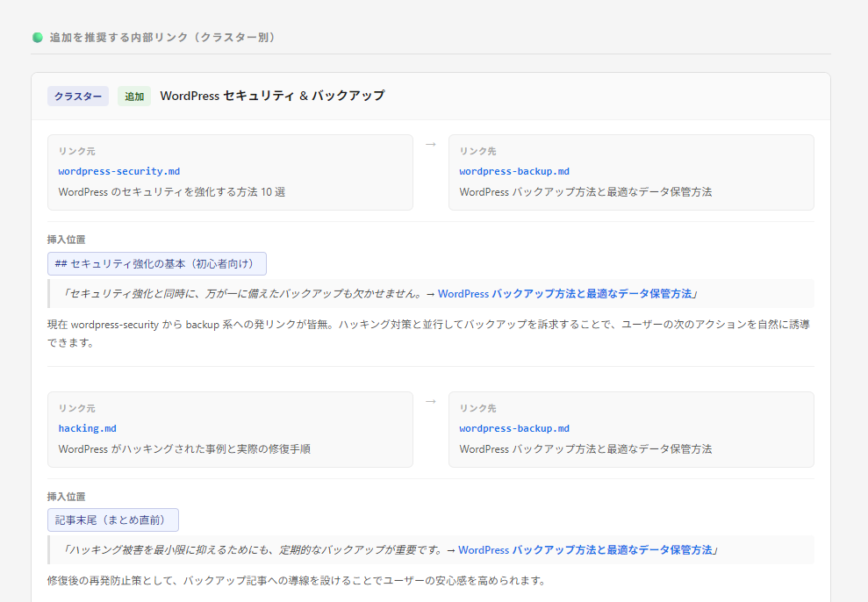868x602 pixels.
Task: Open hacking.md source link
Action: pos(88,429)
